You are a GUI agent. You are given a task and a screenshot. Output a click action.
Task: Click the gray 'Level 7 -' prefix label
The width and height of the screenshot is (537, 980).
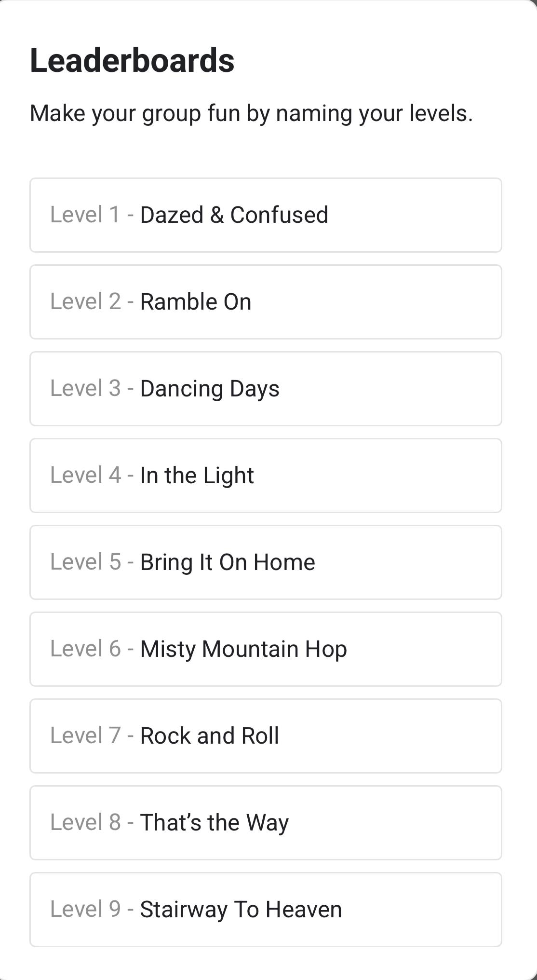click(x=92, y=735)
